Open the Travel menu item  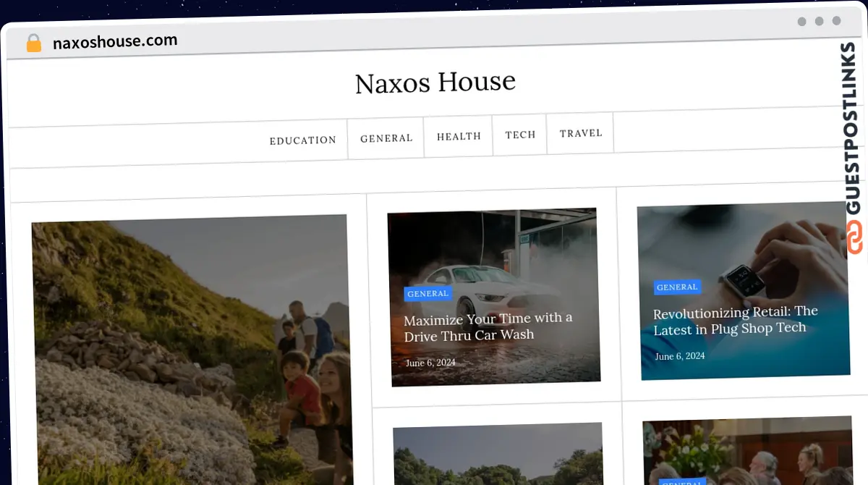[x=581, y=133]
